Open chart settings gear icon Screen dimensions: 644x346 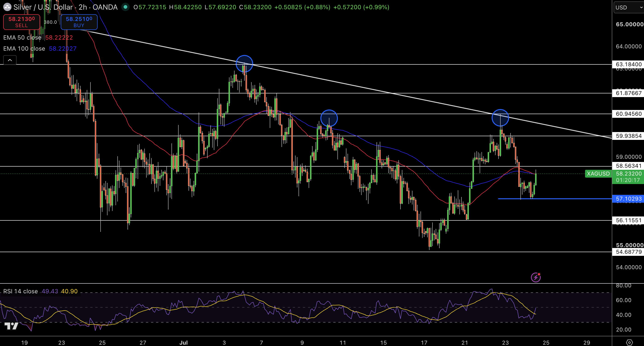point(629,342)
